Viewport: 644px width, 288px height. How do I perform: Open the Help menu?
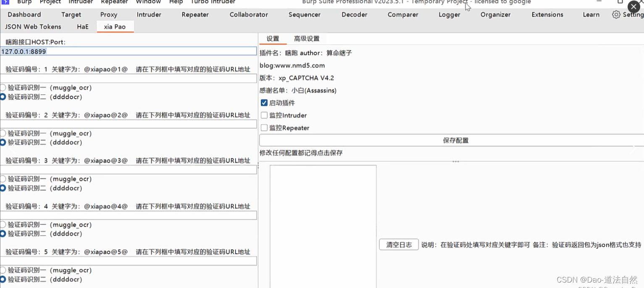176,2
